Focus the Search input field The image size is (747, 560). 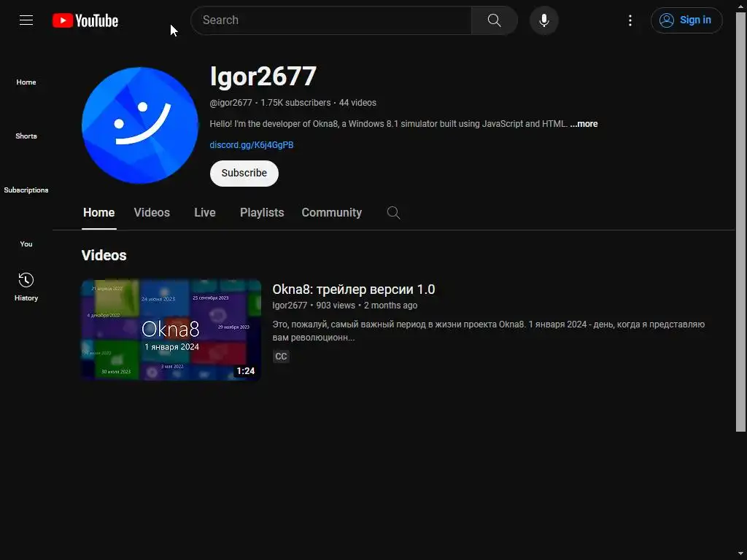[331, 20]
